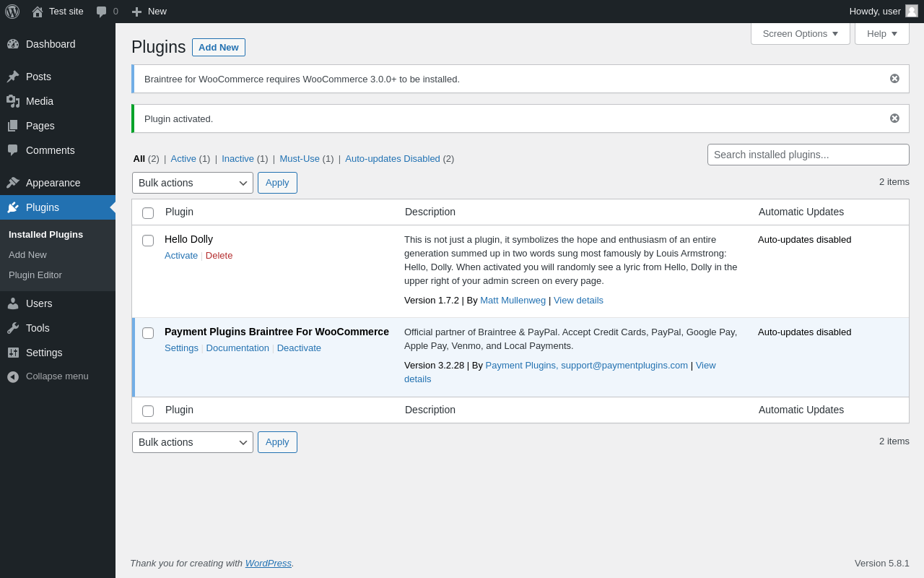Click the Add New button beside Plugins
The image size is (924, 578).
pyautogui.click(x=218, y=48)
